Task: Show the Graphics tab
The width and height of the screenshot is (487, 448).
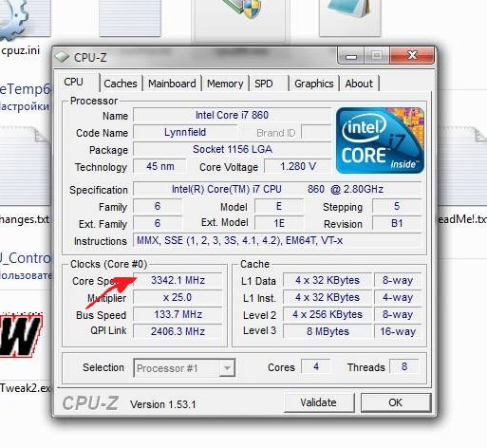Action: click(314, 84)
